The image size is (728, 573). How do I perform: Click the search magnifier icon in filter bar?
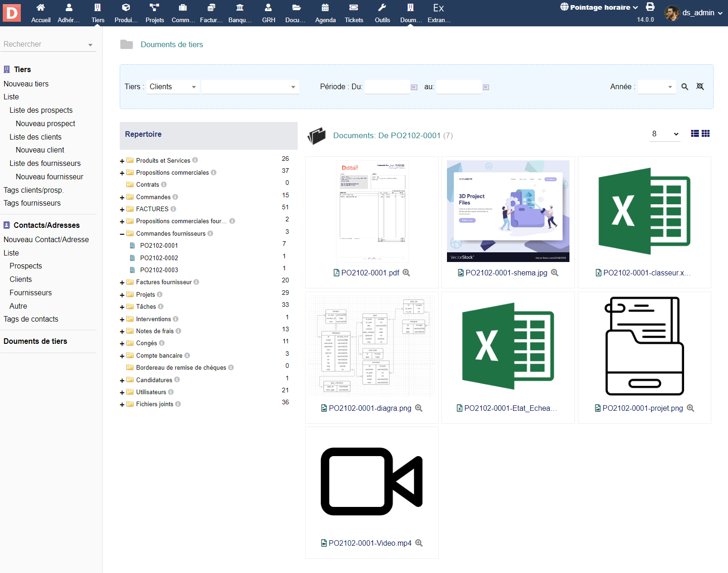tap(685, 87)
